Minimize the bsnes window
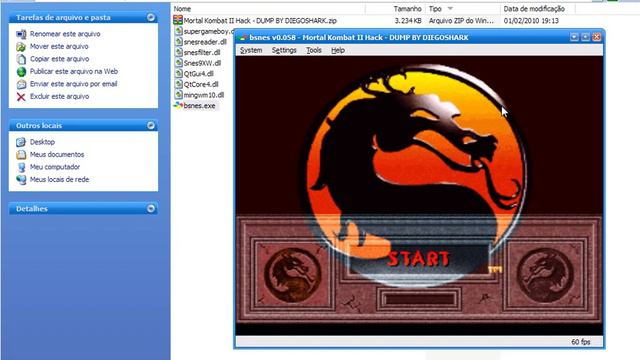 pyautogui.click(x=574, y=37)
